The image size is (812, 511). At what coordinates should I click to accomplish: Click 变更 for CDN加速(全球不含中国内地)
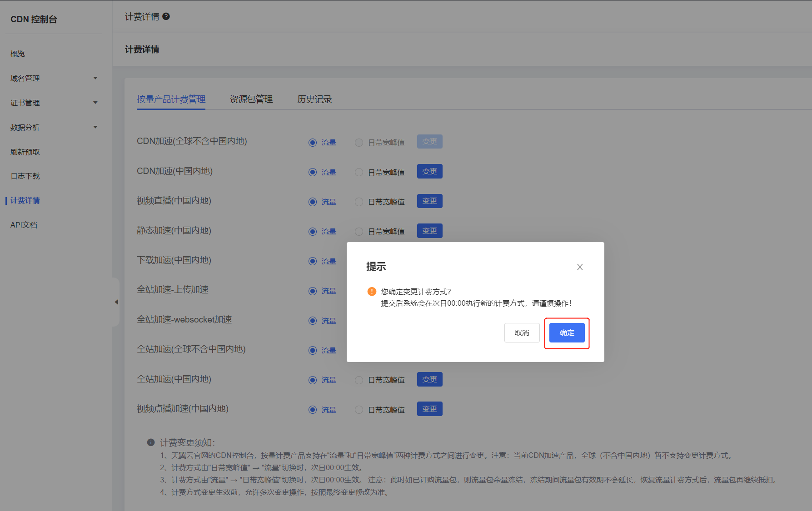(x=430, y=142)
